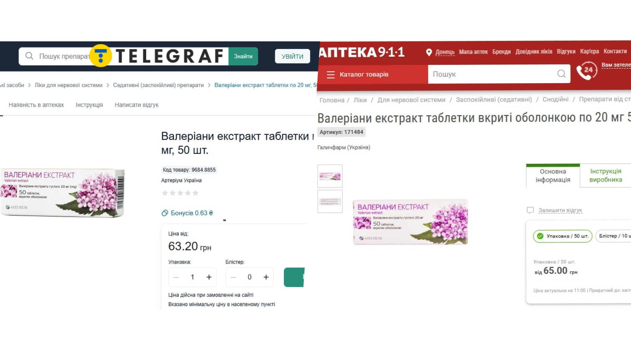Open the Довідник ліків menu link
The image size is (631, 364).
click(534, 52)
